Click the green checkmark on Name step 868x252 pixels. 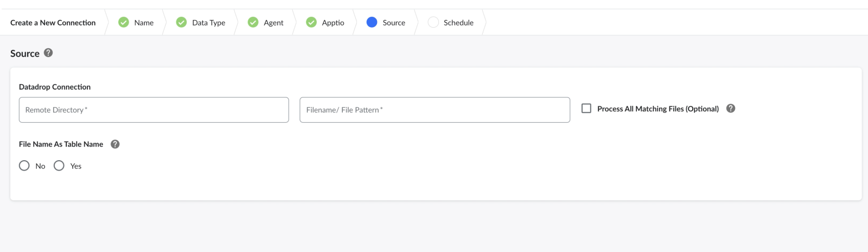click(x=124, y=22)
